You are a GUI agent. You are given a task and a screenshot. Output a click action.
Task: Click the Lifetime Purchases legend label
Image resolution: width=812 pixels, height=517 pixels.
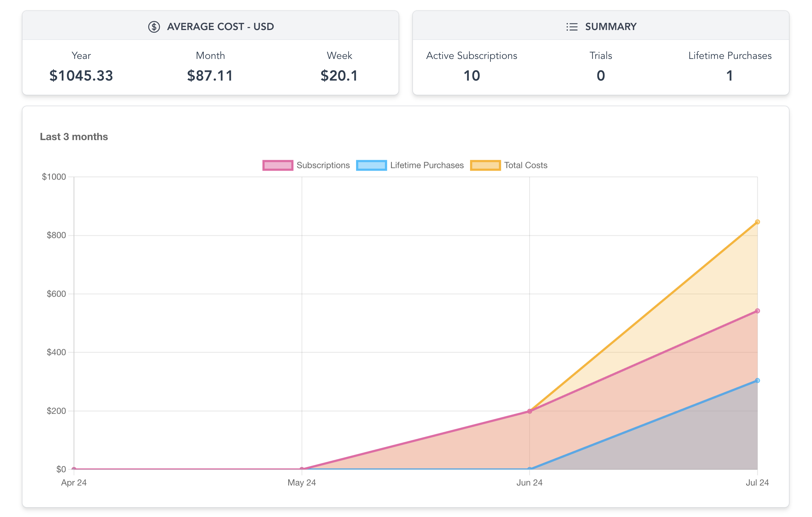pyautogui.click(x=427, y=165)
